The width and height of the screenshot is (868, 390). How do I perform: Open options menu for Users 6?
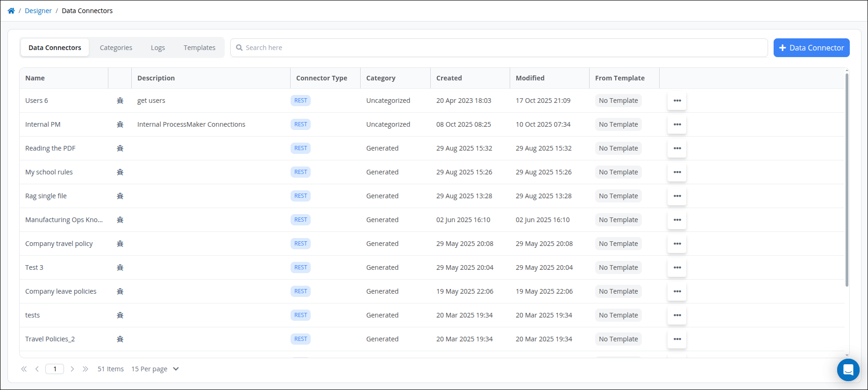pyautogui.click(x=677, y=101)
